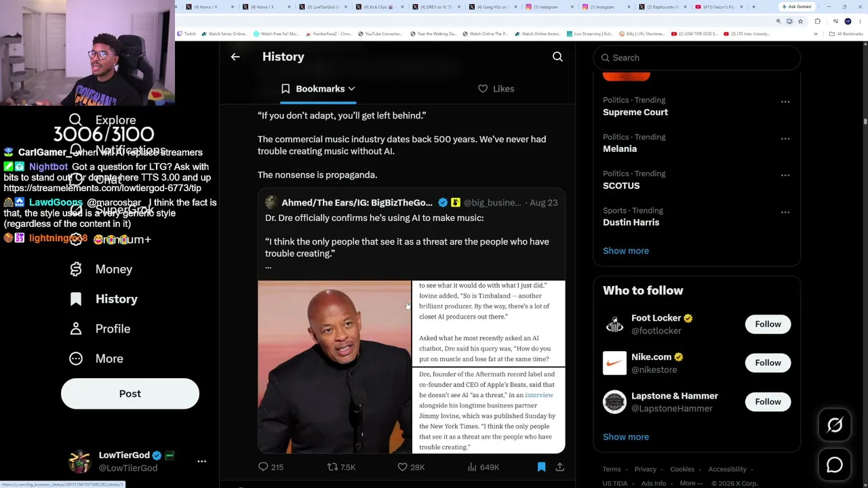
Task: Open the quoted author's @big_busine handle
Action: tap(492, 203)
